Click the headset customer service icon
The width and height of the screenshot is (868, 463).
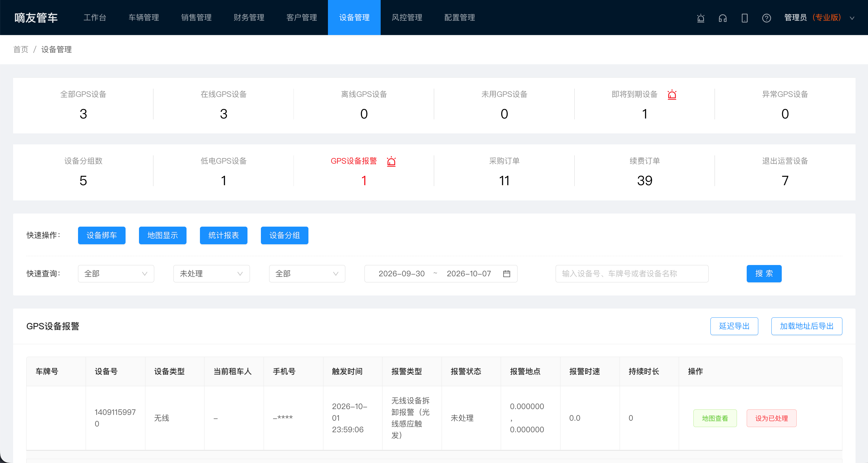point(722,18)
